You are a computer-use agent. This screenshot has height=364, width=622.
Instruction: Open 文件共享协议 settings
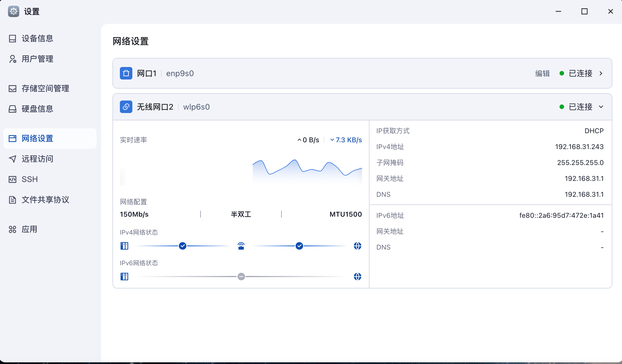click(x=50, y=200)
